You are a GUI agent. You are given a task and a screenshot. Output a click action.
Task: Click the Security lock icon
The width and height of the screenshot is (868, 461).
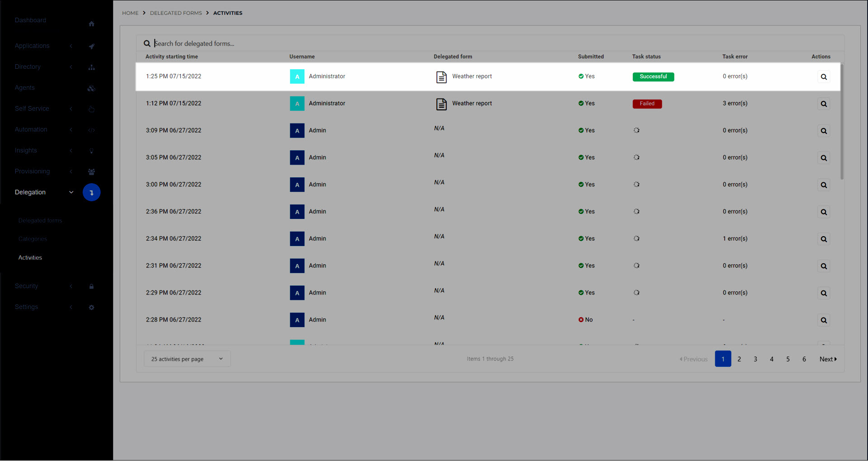coord(91,286)
